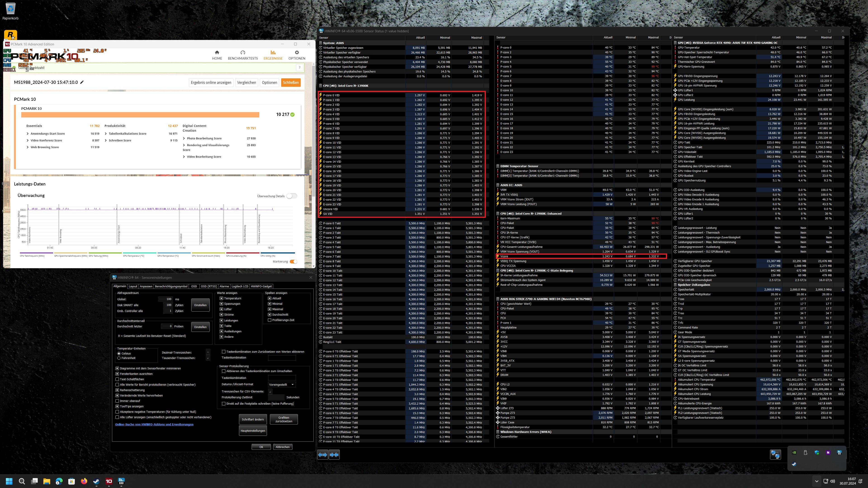Expand Video Konferenz Score row
Image resolution: width=868 pixels, height=488 pixels.
(x=28, y=141)
